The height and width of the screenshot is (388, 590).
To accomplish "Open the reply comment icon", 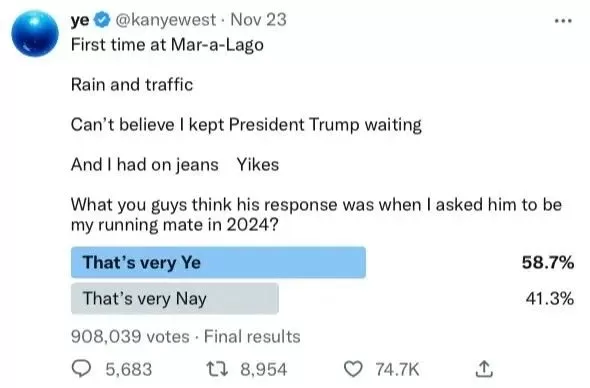I will [81, 368].
